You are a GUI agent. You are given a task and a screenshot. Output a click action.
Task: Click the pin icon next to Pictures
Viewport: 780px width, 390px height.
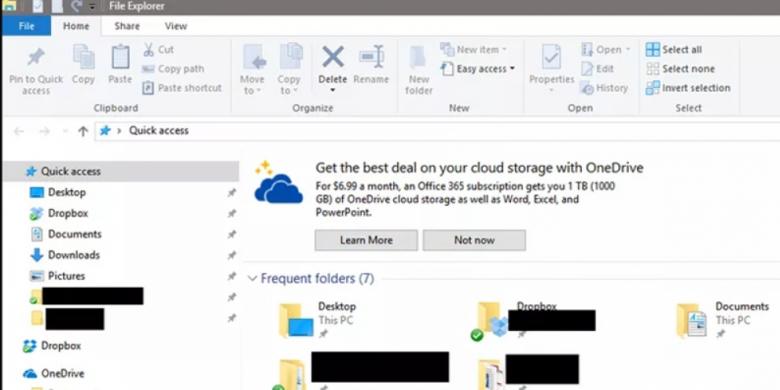[x=231, y=277]
